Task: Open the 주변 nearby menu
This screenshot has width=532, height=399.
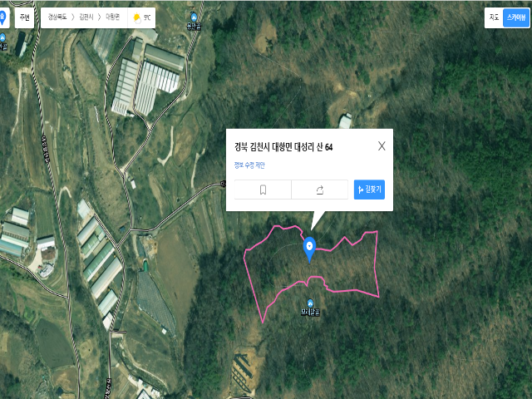Action: [24, 17]
